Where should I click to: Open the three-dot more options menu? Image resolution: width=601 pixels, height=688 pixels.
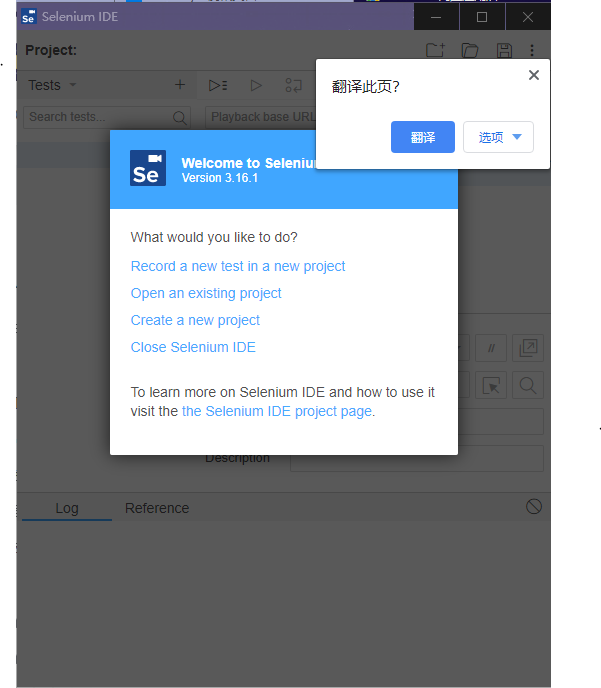pos(532,50)
